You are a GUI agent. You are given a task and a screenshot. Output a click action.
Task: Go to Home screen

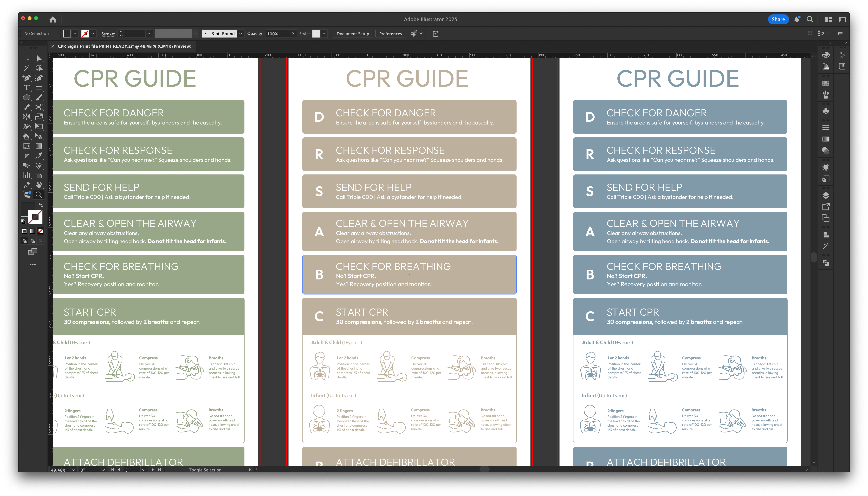(x=53, y=19)
